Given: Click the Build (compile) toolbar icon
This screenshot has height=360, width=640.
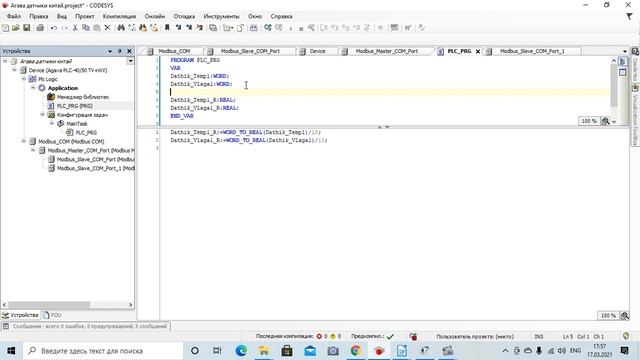Looking at the screenshot, I should [x=253, y=28].
